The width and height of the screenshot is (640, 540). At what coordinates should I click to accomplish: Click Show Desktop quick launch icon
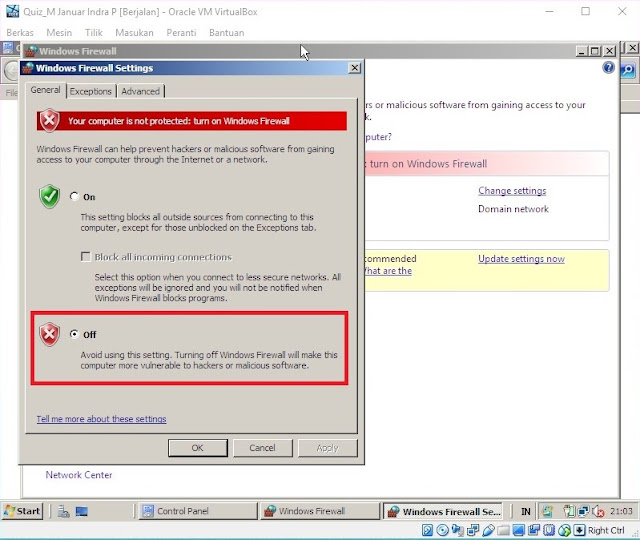coord(82,511)
